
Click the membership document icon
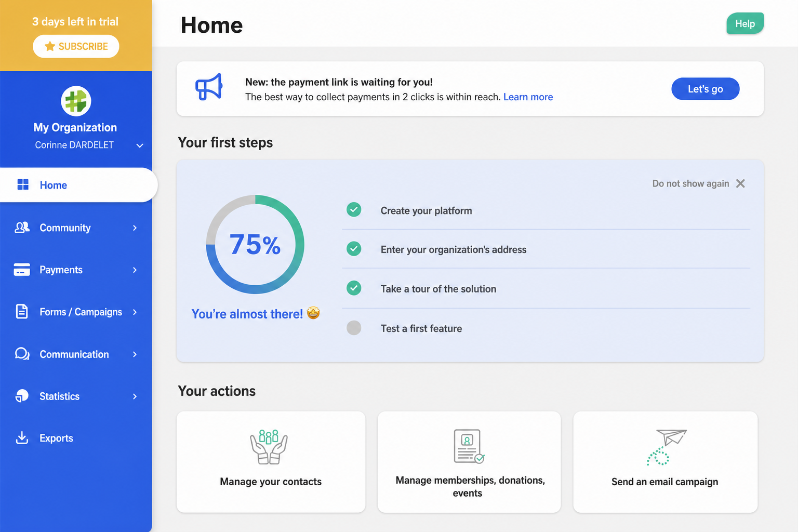pyautogui.click(x=469, y=446)
